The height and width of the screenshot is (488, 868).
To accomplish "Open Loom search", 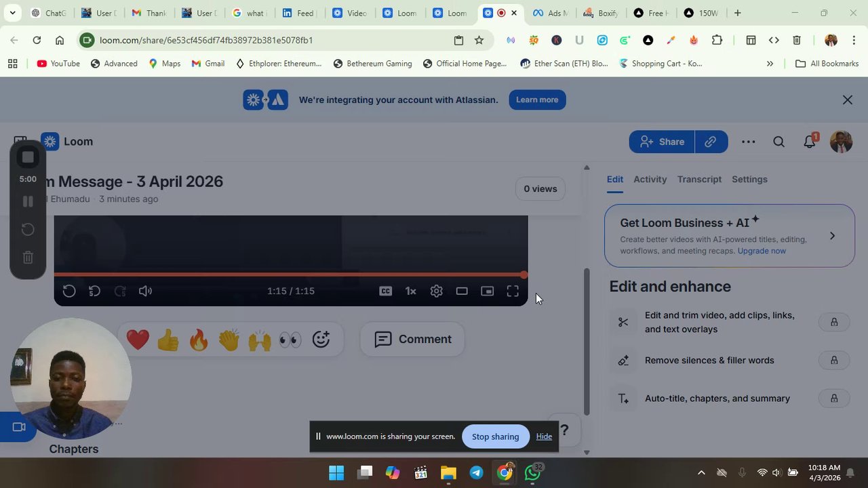I will click(778, 142).
